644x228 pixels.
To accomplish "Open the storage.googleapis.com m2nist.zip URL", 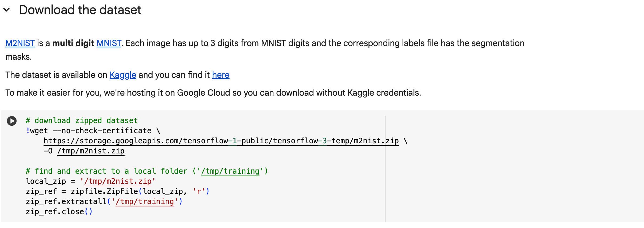I will [x=221, y=141].
